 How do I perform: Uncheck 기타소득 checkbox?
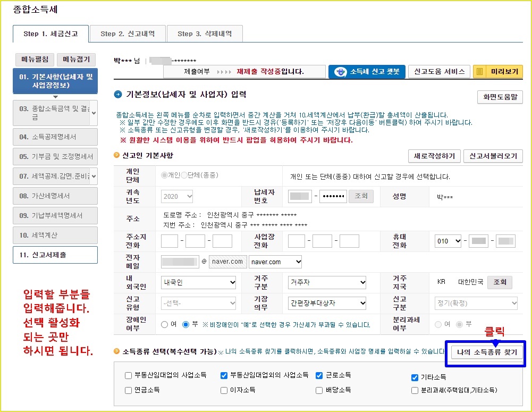click(415, 377)
